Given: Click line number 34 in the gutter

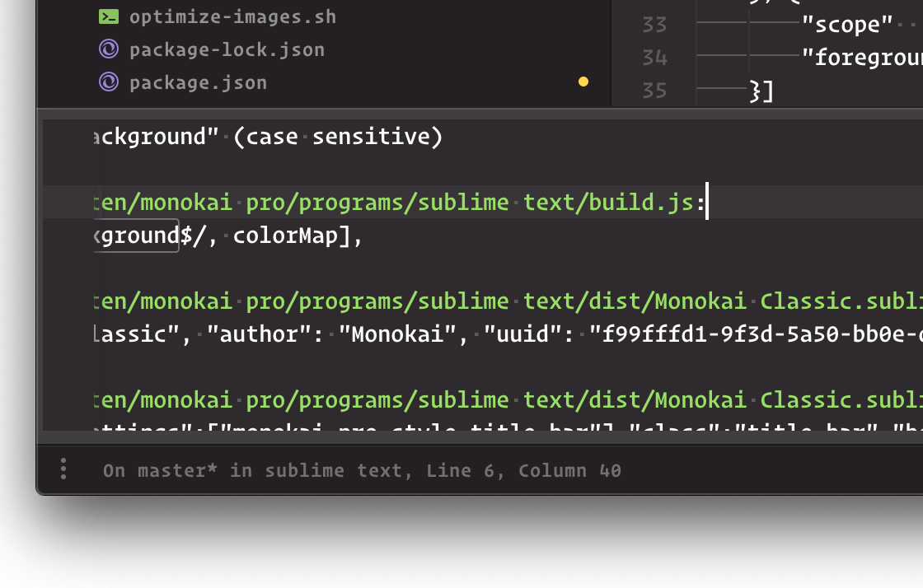Looking at the screenshot, I should 654,58.
